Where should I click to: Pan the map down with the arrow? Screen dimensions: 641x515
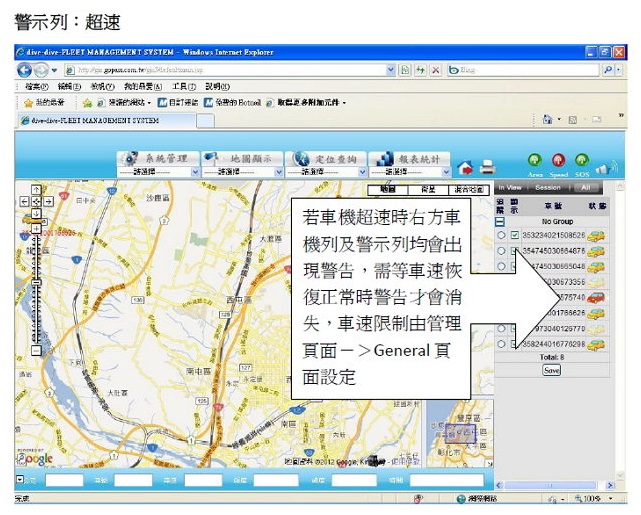[36, 213]
